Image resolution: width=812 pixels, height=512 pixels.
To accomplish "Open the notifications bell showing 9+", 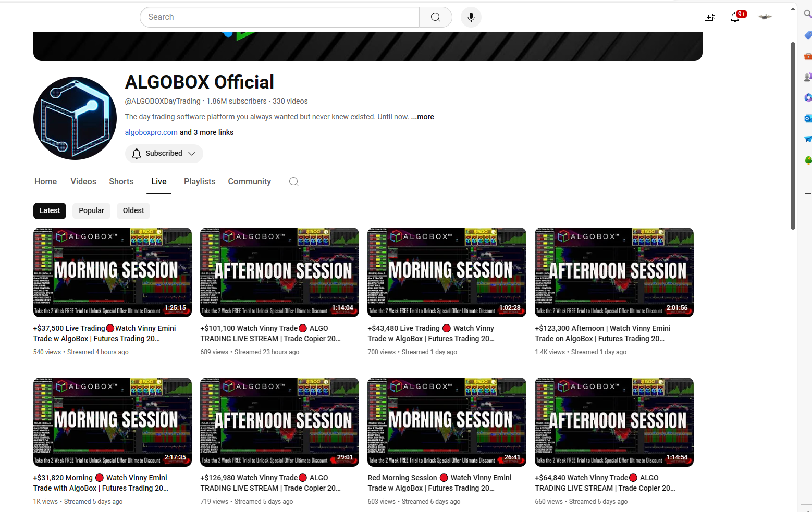I will point(735,17).
